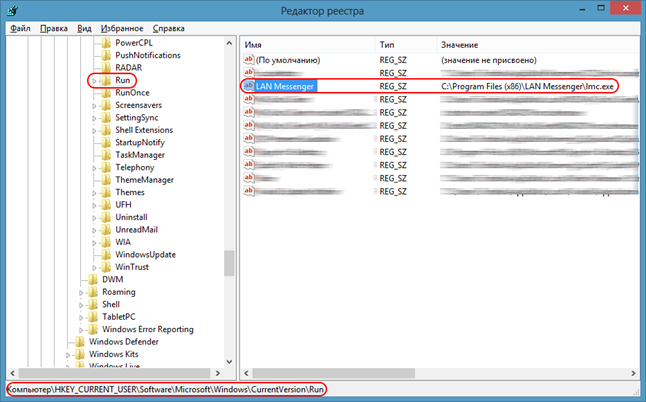Click the lmc.exe path value
Screen dimensions: 646x402
point(527,86)
